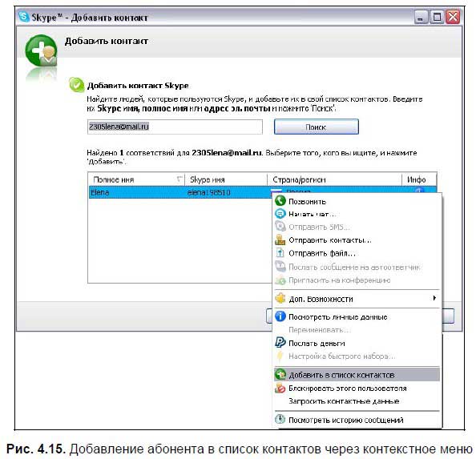Click the Skype имя column header

(226, 179)
